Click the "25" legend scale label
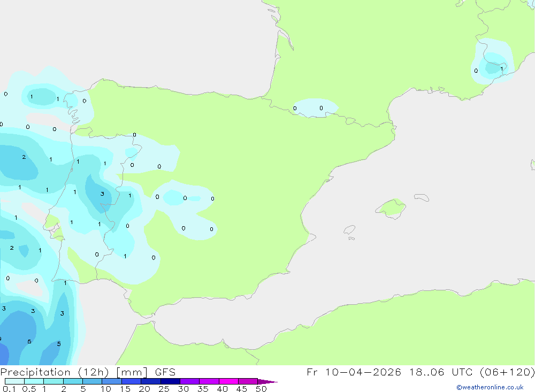The image size is (535, 392). pos(164,389)
